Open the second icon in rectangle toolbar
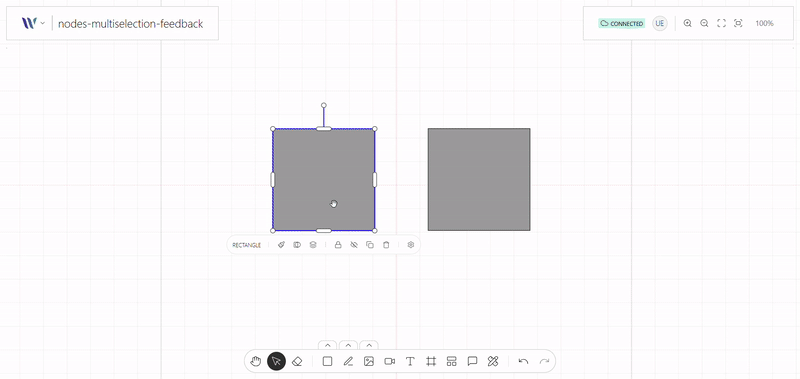The width and height of the screenshot is (800, 379). point(297,245)
